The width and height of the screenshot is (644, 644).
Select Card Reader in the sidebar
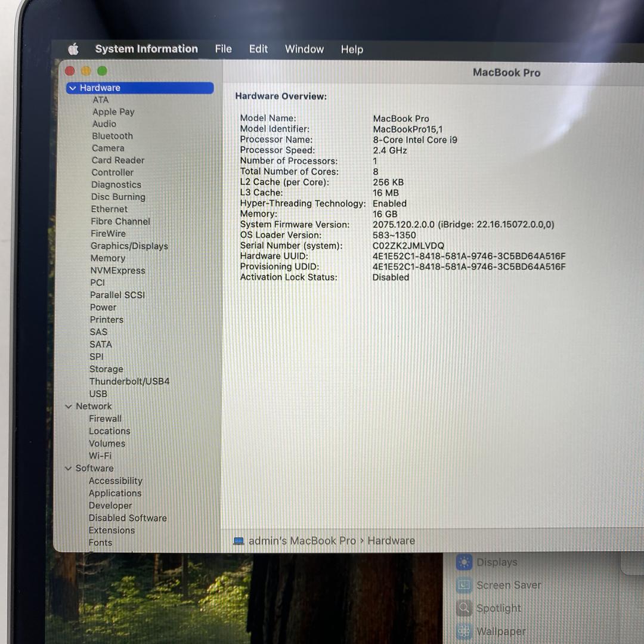tap(118, 160)
